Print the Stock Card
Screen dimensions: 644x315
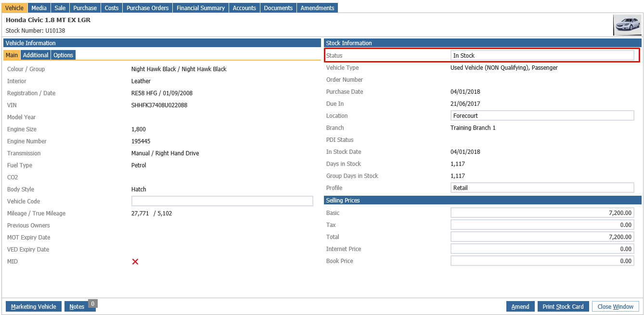(563, 307)
